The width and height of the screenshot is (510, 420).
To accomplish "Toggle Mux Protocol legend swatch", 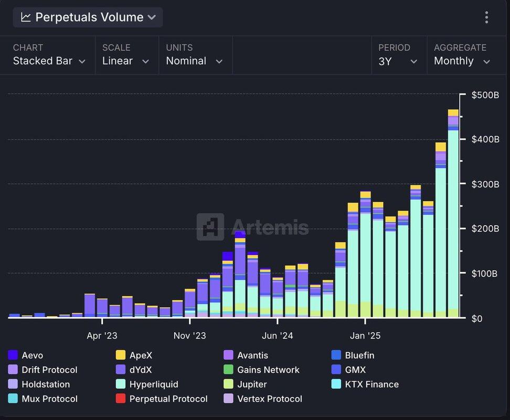I will [13, 398].
